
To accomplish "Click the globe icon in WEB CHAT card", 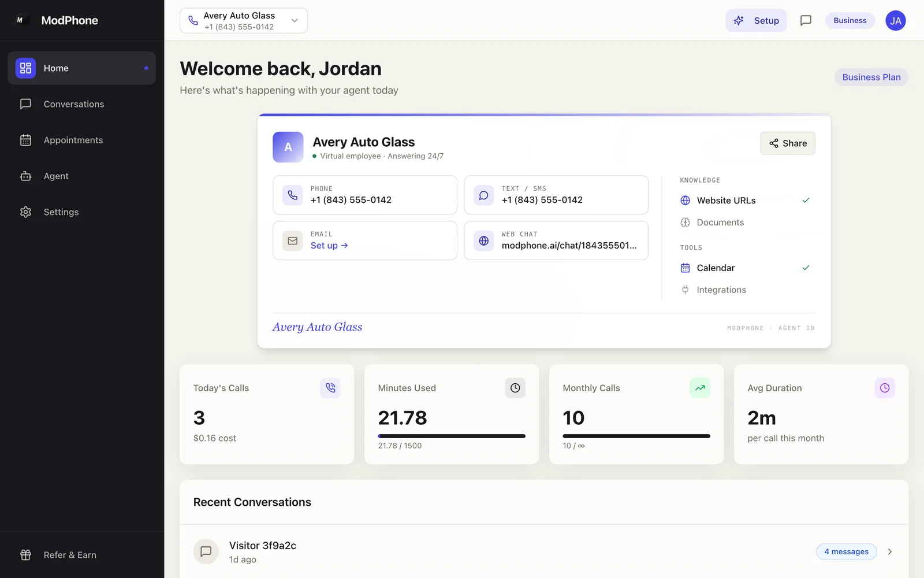I will point(484,240).
